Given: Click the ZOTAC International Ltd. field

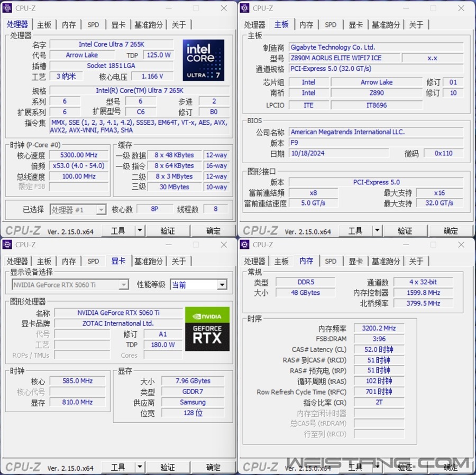Looking at the screenshot, I should pyautogui.click(x=118, y=323).
